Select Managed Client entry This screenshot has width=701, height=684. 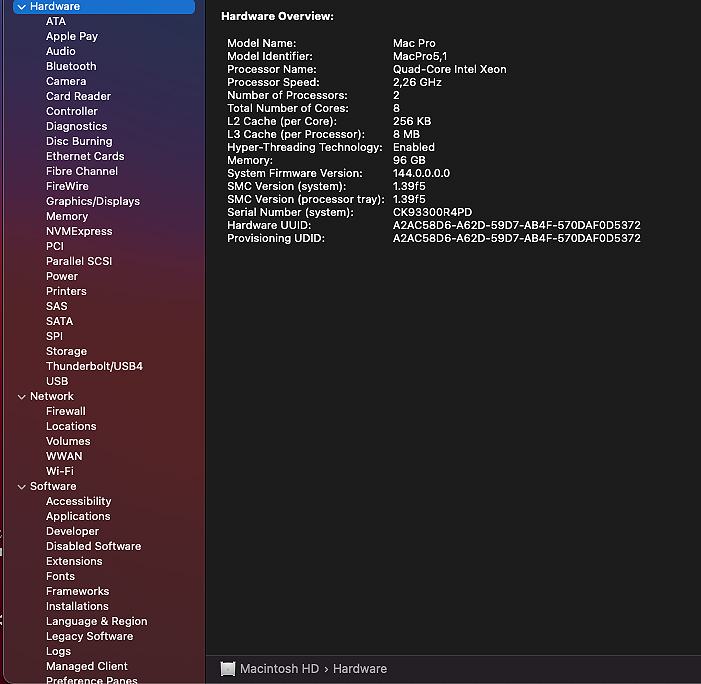87,667
